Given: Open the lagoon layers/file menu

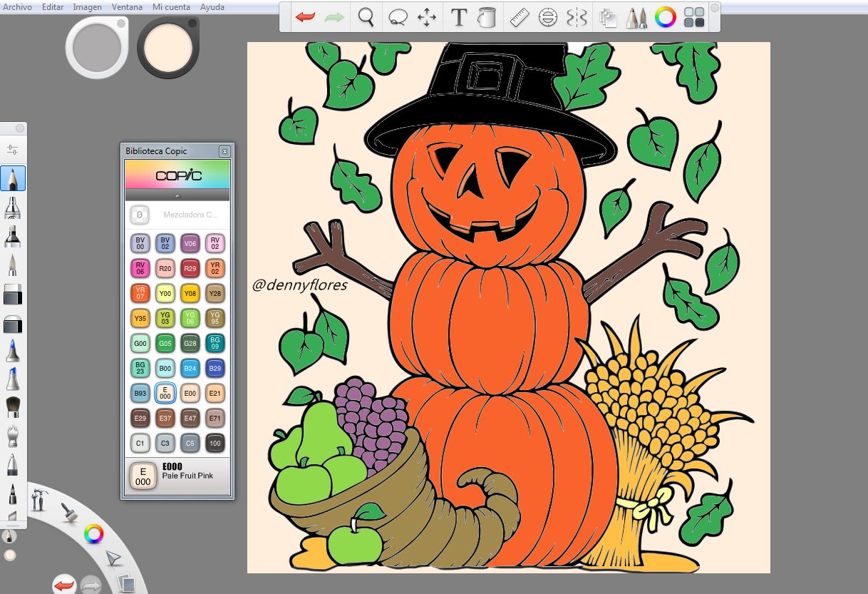Looking at the screenshot, I should click(x=125, y=583).
